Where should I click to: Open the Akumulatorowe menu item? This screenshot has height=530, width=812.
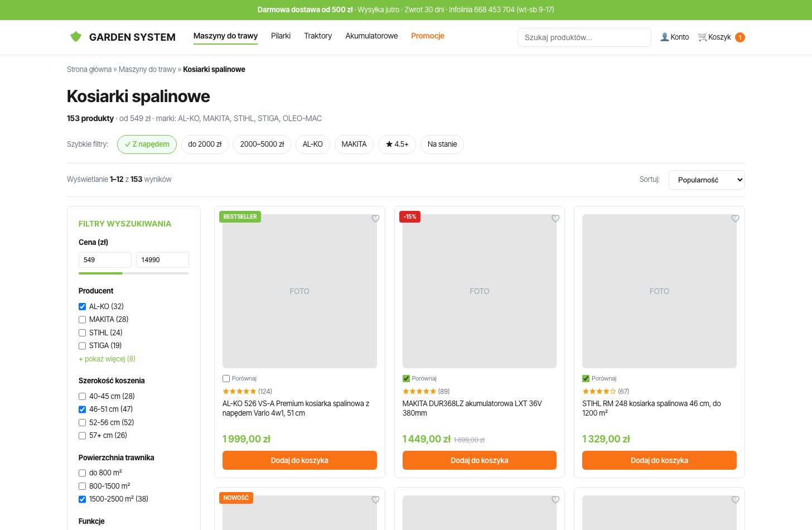[x=371, y=36]
